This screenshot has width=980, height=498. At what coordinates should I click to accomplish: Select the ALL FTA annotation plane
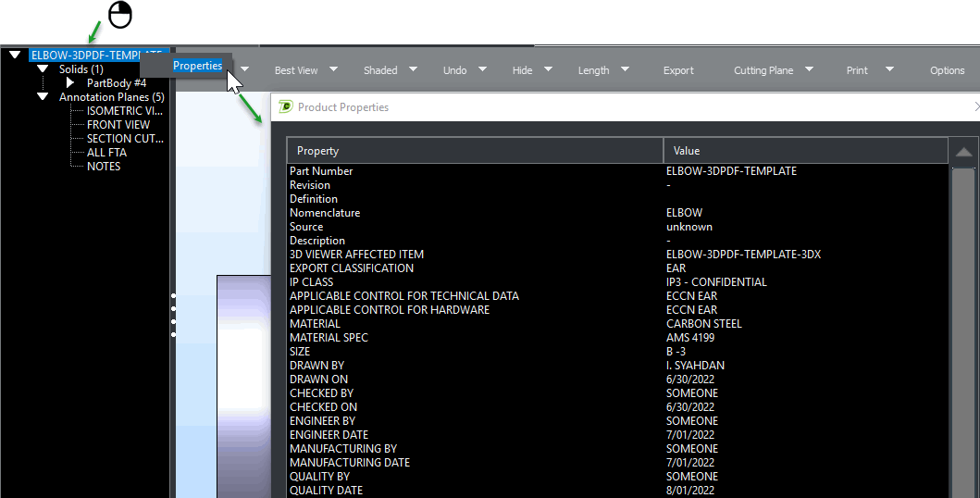[x=106, y=152]
